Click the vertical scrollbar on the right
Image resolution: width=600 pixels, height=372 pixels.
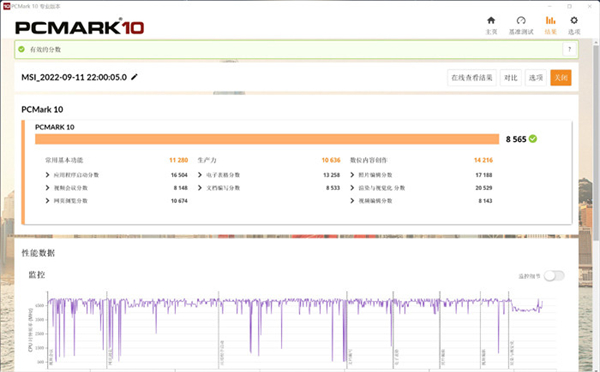[596, 142]
